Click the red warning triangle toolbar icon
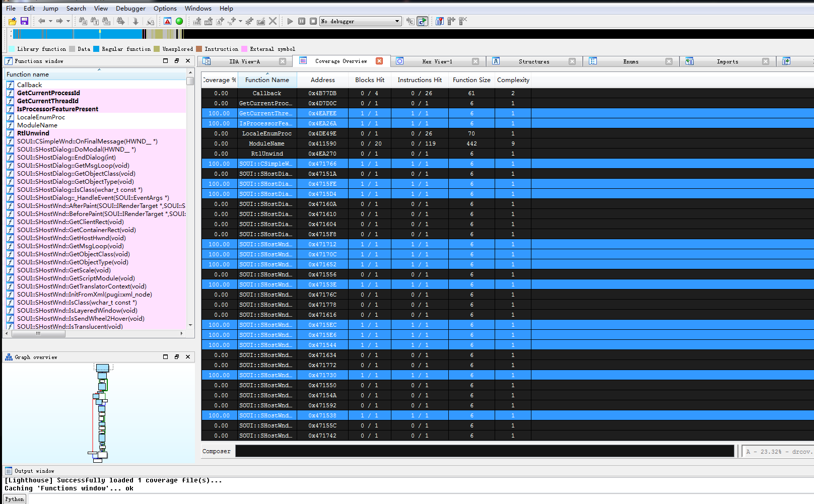The width and height of the screenshot is (814, 504). 168,21
